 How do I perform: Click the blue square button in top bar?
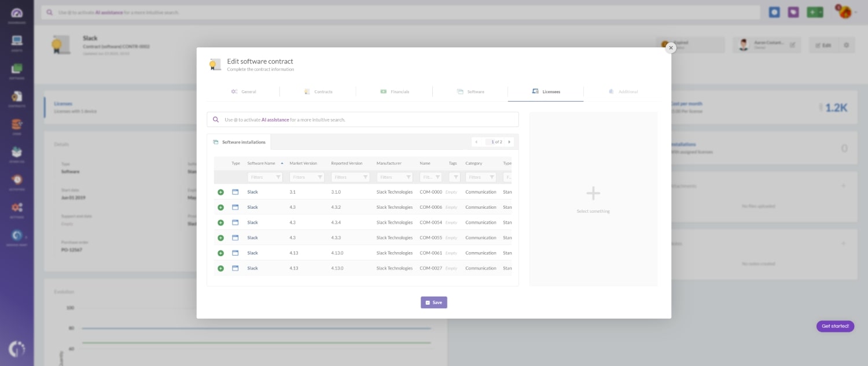(x=774, y=12)
